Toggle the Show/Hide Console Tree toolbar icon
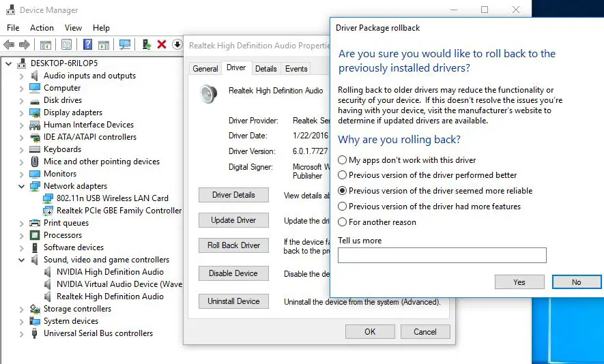The image size is (604, 364). pos(46,44)
